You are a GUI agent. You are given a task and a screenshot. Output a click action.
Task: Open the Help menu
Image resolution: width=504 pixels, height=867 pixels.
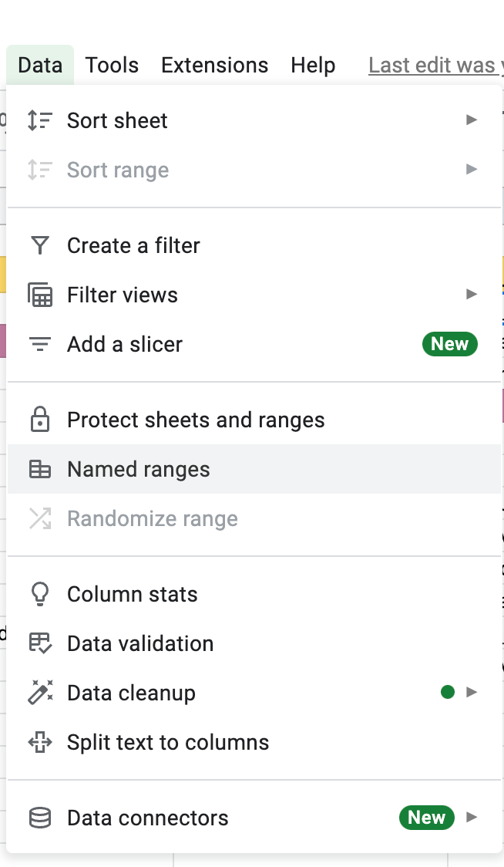click(x=313, y=66)
